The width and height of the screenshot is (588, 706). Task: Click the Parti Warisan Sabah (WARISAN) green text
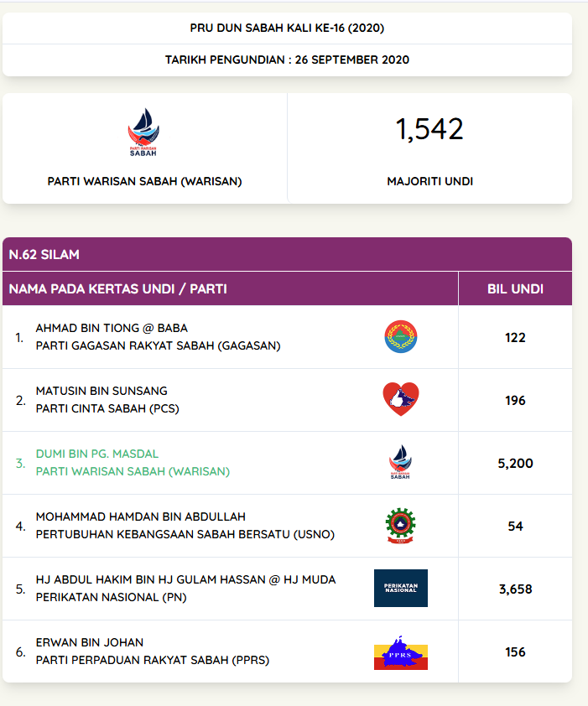[133, 471]
